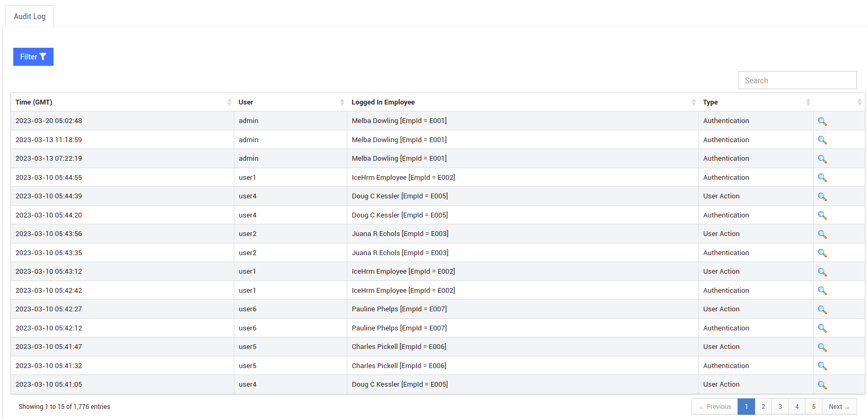This screenshot has width=868, height=419.
Task: Sort table by User column
Action: [x=291, y=102]
